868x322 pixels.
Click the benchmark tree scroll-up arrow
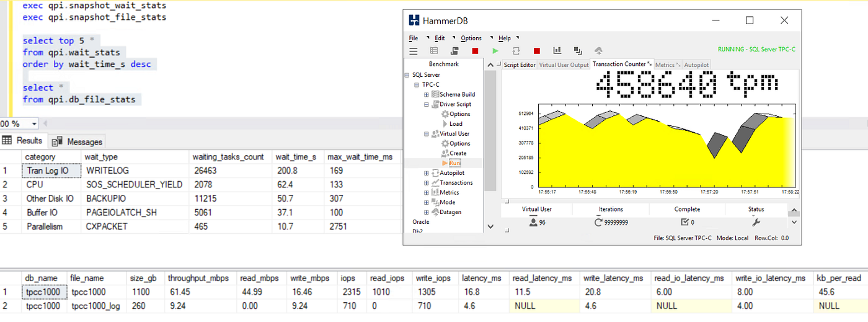tap(490, 65)
